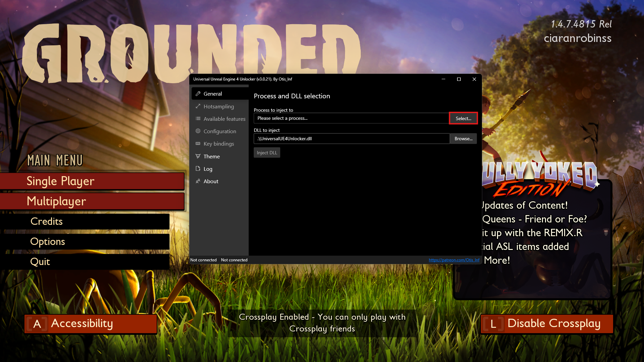Click the About person icon
The height and width of the screenshot is (362, 644).
198,181
